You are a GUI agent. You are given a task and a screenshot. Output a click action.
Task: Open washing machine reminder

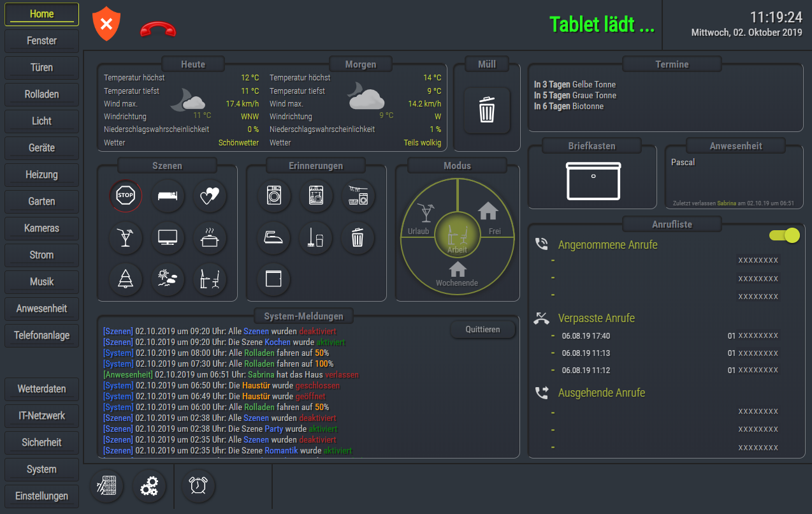click(274, 196)
